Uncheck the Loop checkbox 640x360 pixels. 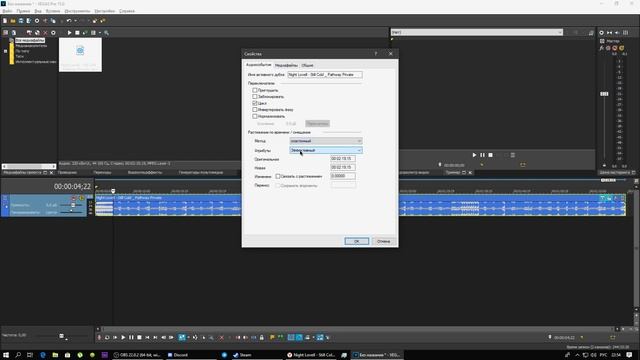pyautogui.click(x=255, y=103)
